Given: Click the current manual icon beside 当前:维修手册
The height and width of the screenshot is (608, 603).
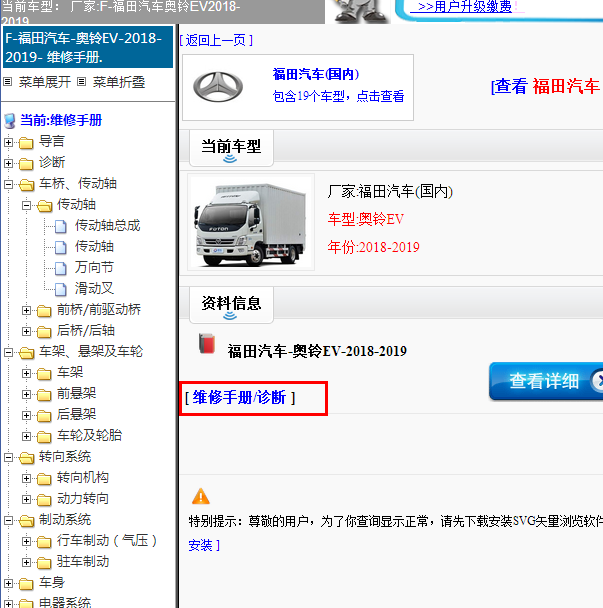Looking at the screenshot, I should pos(10,121).
